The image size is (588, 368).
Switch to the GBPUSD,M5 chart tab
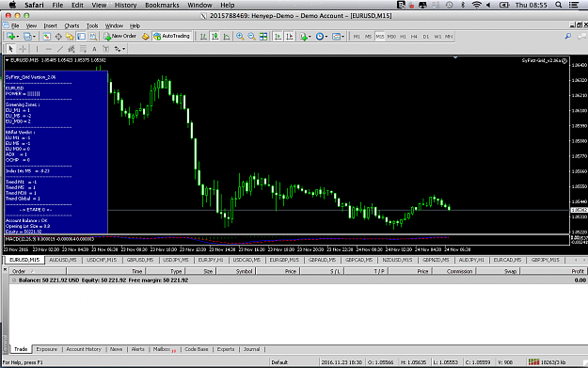[x=140, y=260]
